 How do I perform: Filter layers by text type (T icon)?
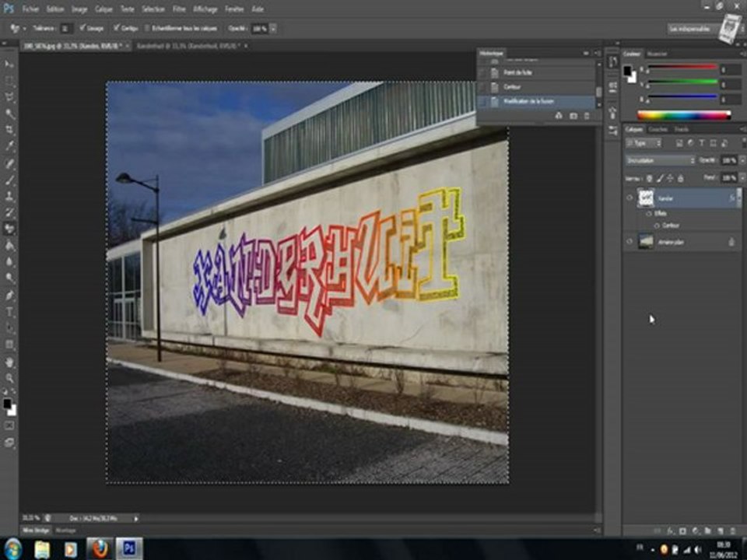[x=702, y=143]
